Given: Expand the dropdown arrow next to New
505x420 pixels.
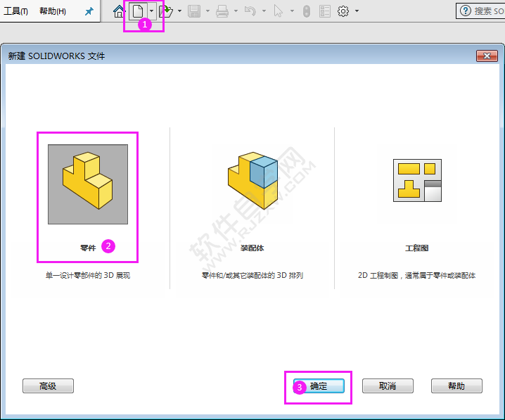Looking at the screenshot, I should (151, 11).
